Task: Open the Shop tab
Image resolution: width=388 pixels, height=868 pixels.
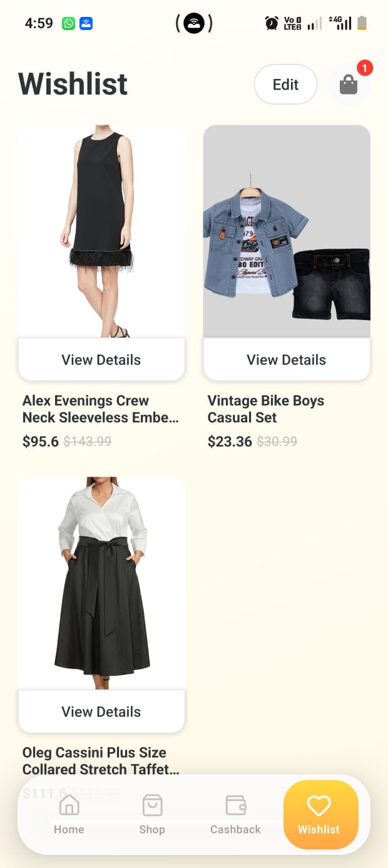Action: [152, 815]
